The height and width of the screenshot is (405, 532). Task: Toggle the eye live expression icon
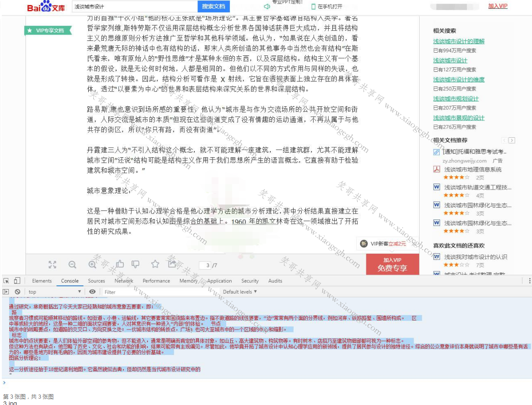92,291
